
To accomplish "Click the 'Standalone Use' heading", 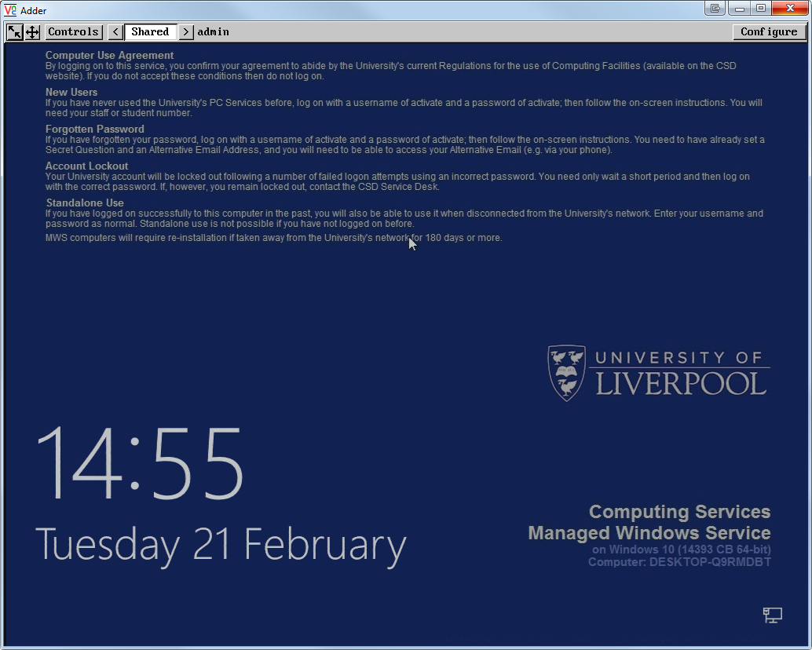I will pos(85,203).
